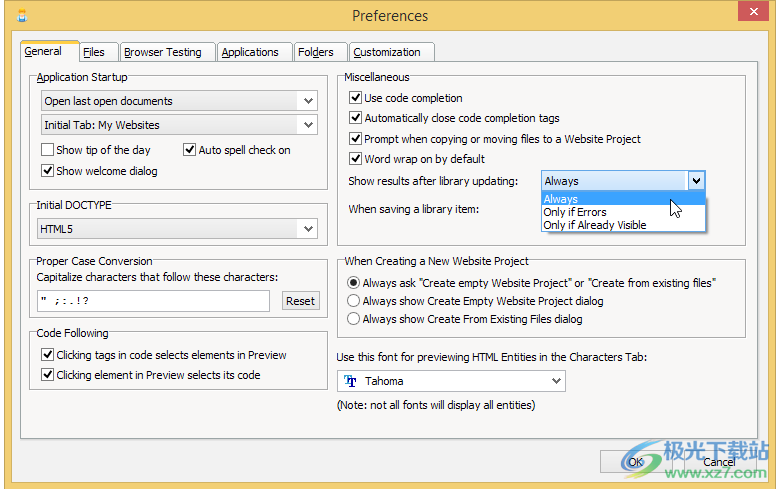The height and width of the screenshot is (489, 780).
Task: Click the When saving a library item label
Action: [413, 209]
